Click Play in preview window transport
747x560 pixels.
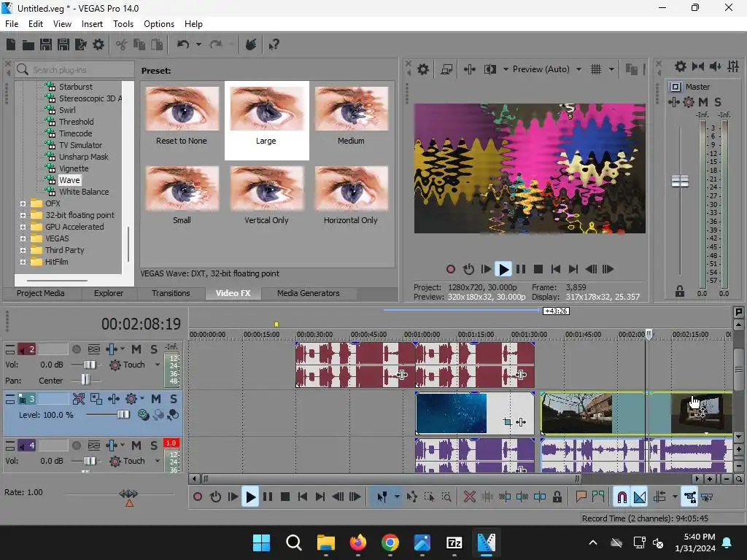[503, 270]
